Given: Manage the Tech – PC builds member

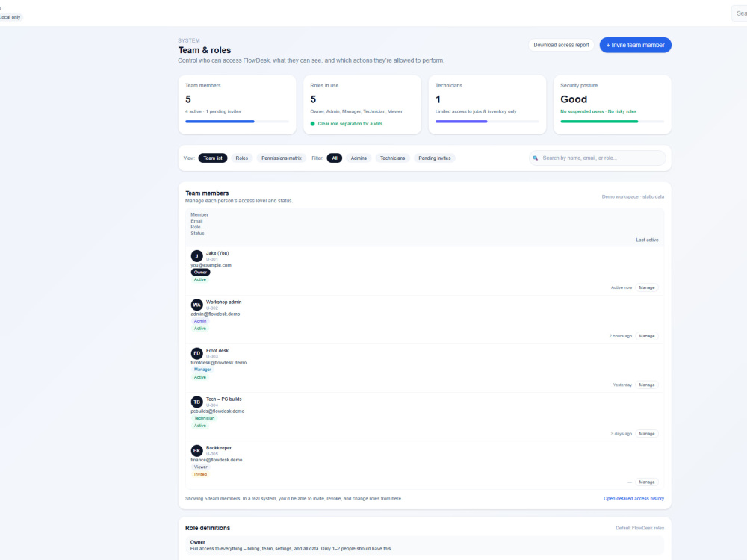Looking at the screenshot, I should (x=646, y=434).
